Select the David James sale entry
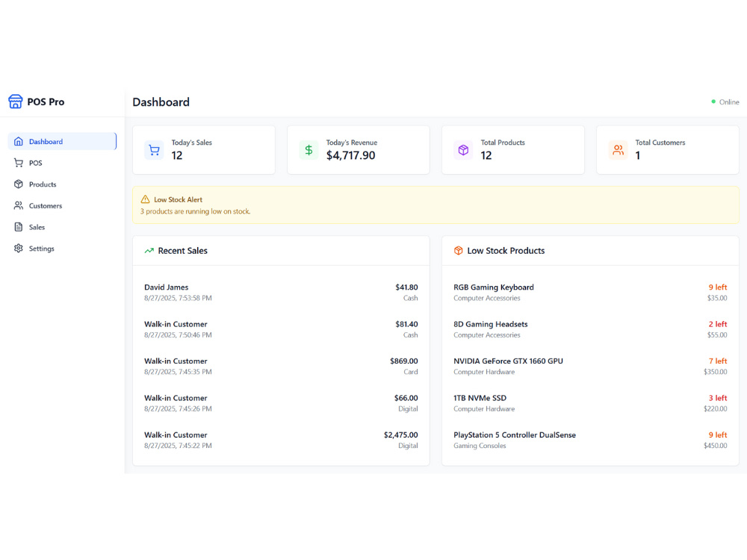This screenshot has height=560, width=747. (x=281, y=293)
